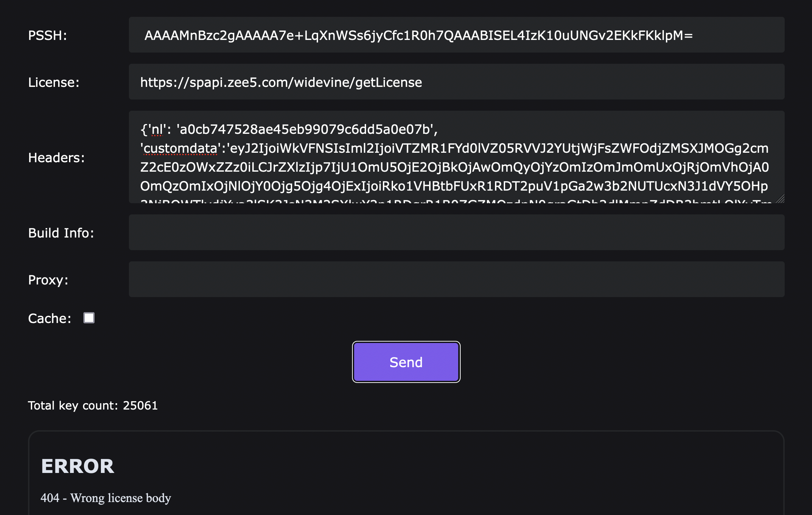This screenshot has width=812, height=515.
Task: Grab the Headers textarea resize handle
Action: click(x=780, y=199)
